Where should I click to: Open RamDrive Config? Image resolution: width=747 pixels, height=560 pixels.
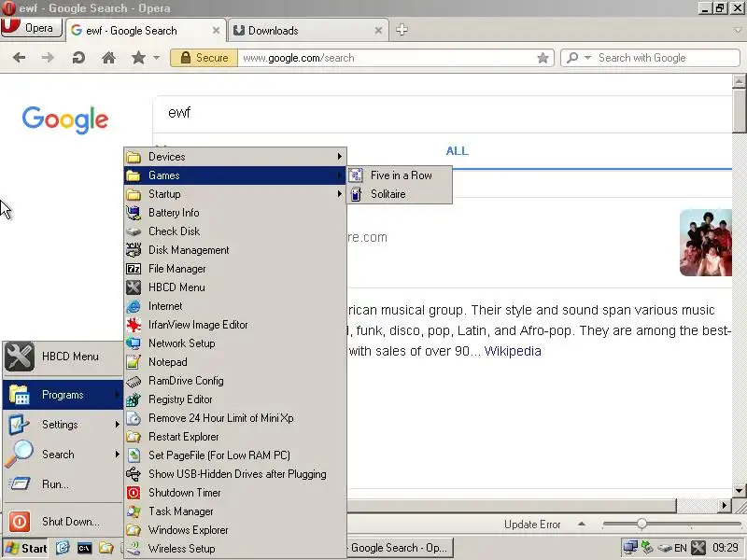point(235,381)
